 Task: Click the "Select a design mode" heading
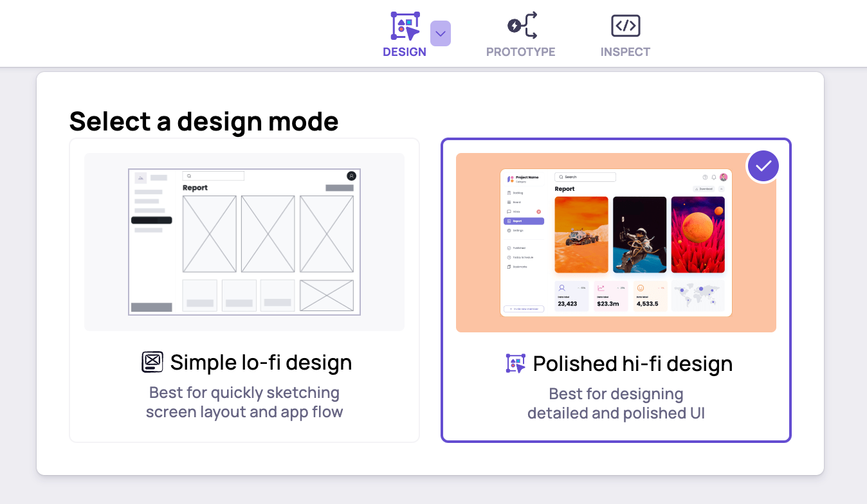click(204, 121)
